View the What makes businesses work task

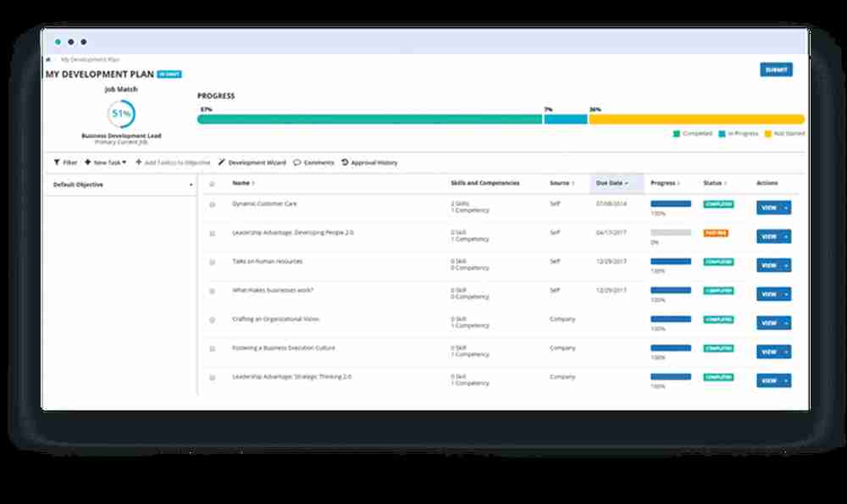click(768, 294)
